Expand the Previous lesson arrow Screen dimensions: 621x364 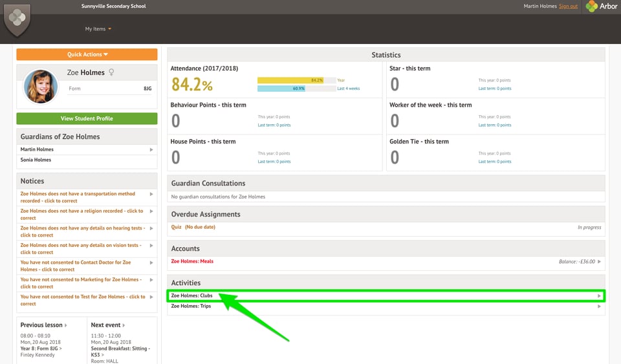(65, 325)
